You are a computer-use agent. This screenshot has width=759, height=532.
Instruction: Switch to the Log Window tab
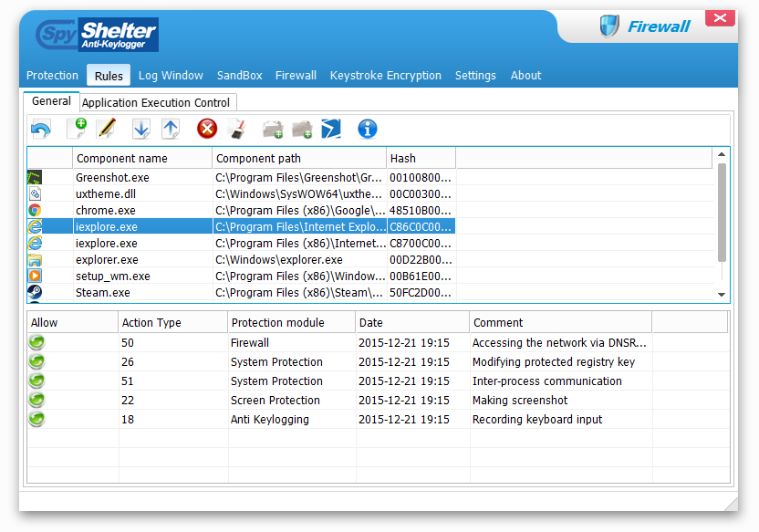tap(171, 76)
